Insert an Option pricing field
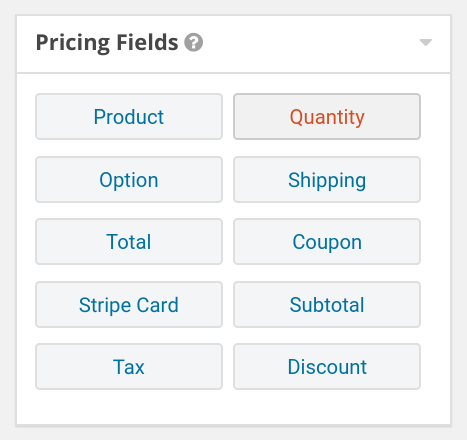Image resolution: width=467 pixels, height=440 pixels. (129, 180)
